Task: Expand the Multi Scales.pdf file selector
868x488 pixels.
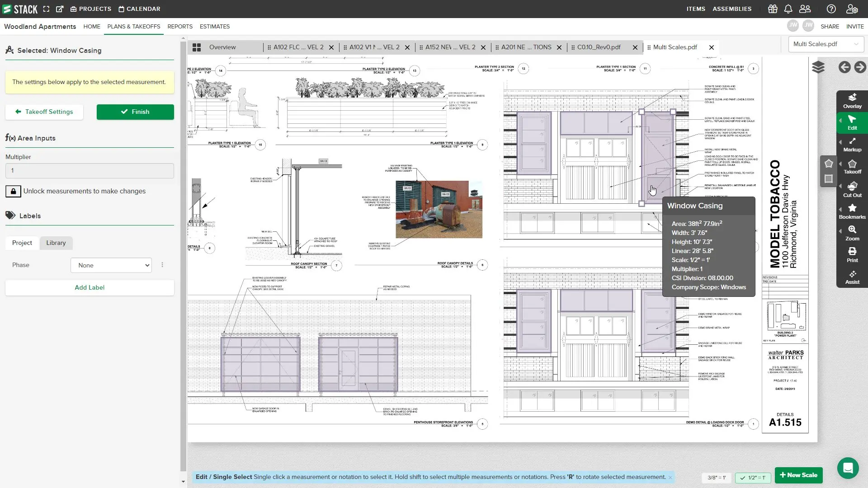Action: pyautogui.click(x=826, y=44)
